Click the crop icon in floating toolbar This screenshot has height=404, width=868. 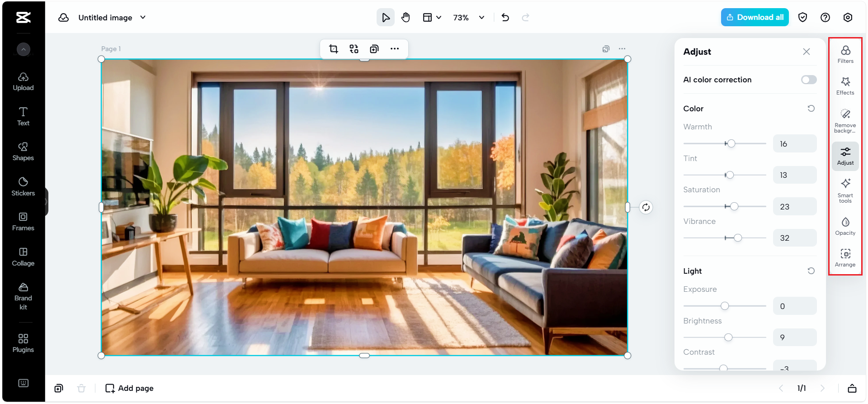334,49
